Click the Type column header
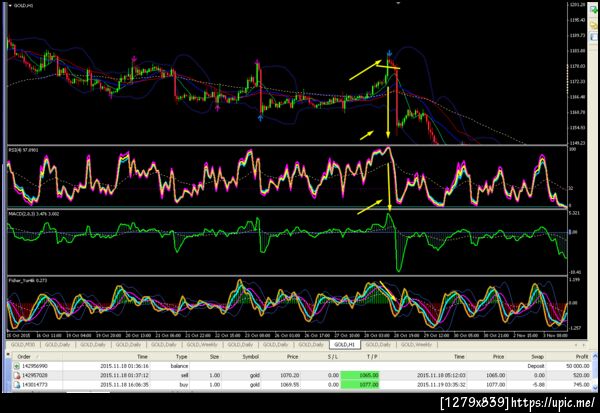This screenshot has height=413, width=600. (x=181, y=357)
